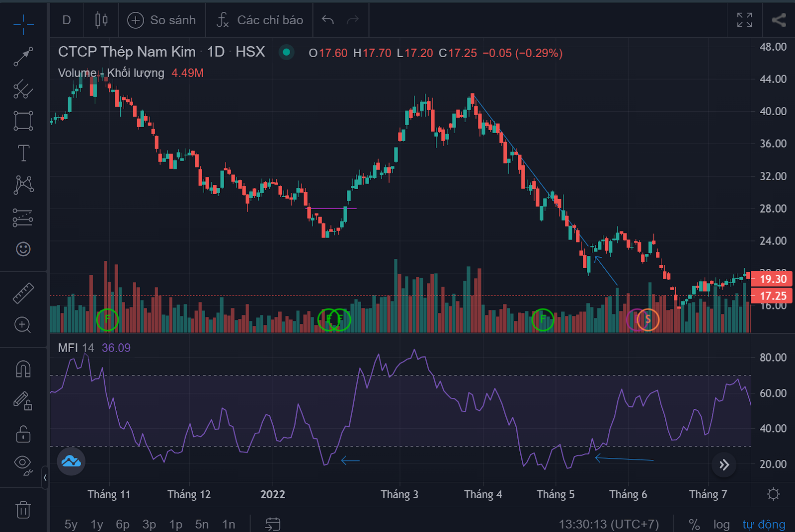Select the trend line drawing tool

click(x=23, y=57)
